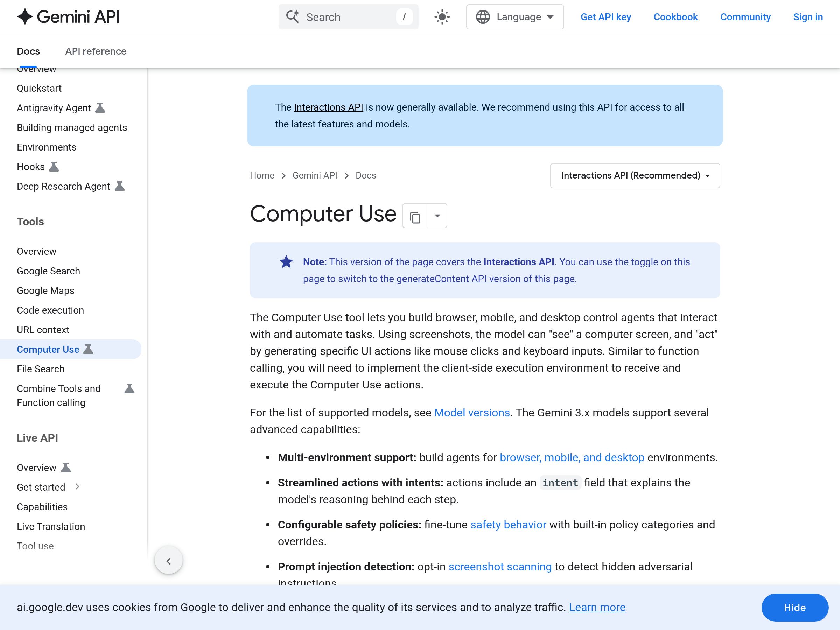Open the Language dropdown
This screenshot has height=630, width=840.
click(514, 17)
